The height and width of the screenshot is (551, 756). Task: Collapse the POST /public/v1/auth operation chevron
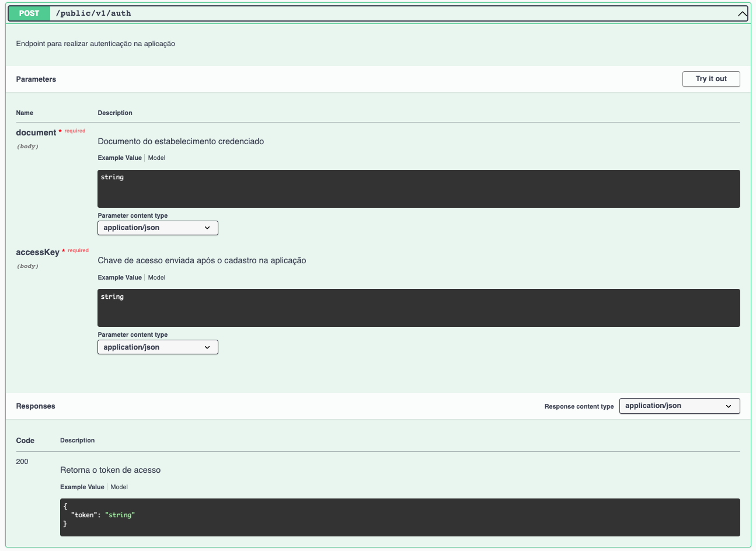[x=742, y=13]
